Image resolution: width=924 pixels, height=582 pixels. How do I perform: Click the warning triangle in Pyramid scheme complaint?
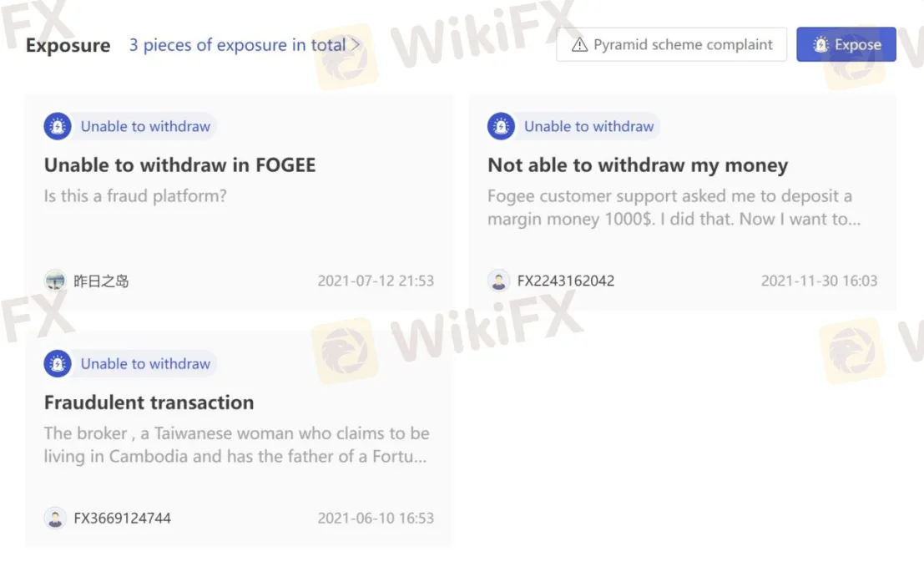pos(580,44)
